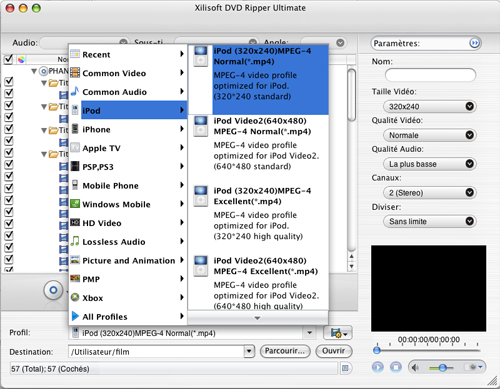This screenshot has width=500, height=389.
Task: Click the speaker mute icon
Action: coord(415,368)
